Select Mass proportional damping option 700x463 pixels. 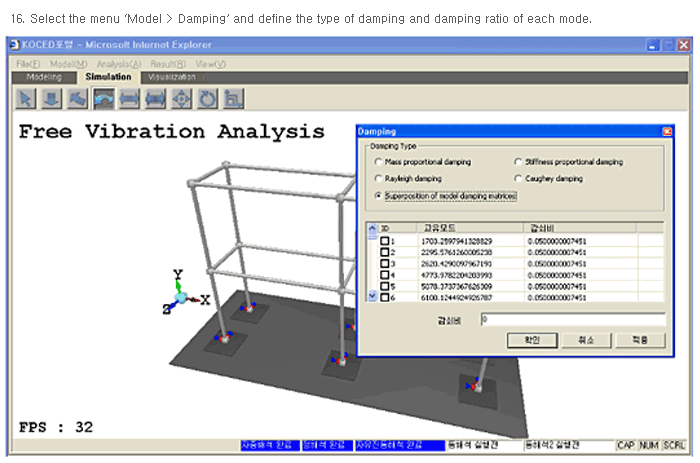coord(377,162)
